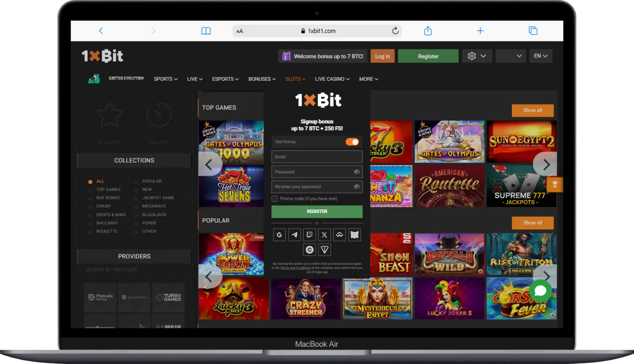Check the Promo code checkbox
The height and width of the screenshot is (364, 634).
pyautogui.click(x=275, y=199)
